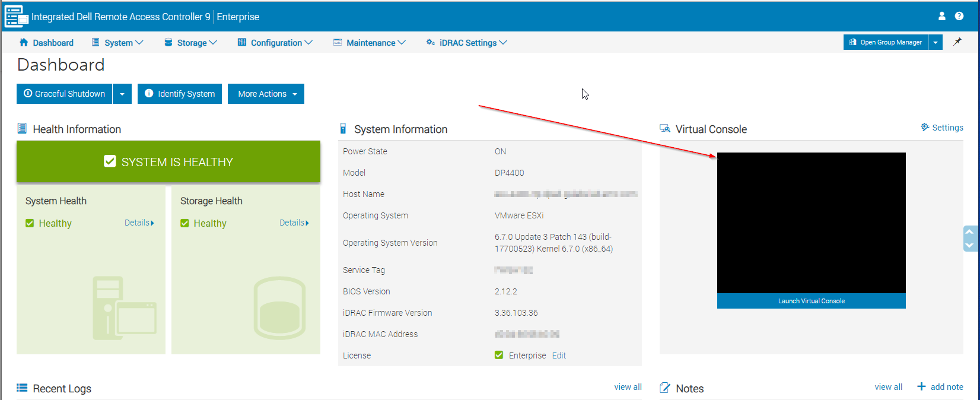
Task: Expand the Open Group Manager dropdown arrow
Action: pyautogui.click(x=936, y=42)
